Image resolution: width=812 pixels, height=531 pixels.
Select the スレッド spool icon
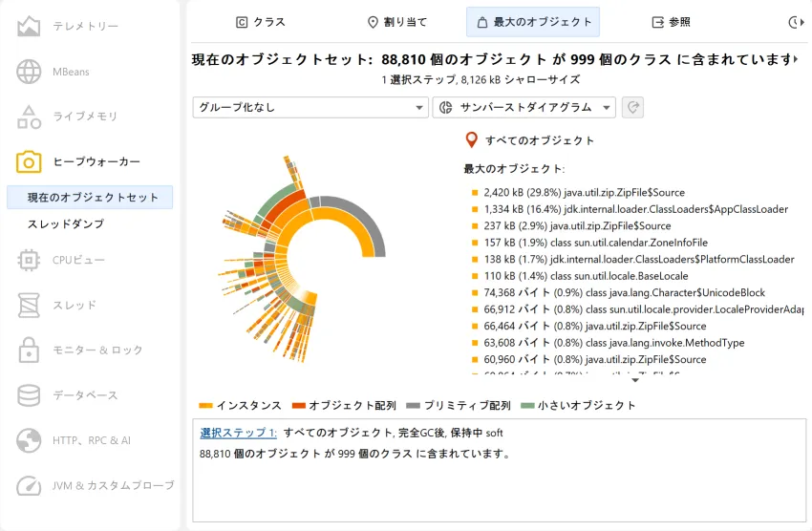[29, 305]
